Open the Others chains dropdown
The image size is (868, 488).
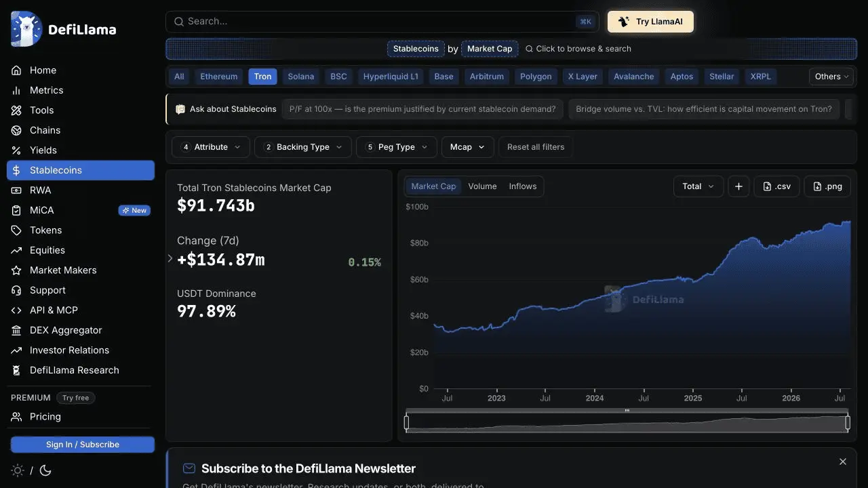pyautogui.click(x=831, y=77)
